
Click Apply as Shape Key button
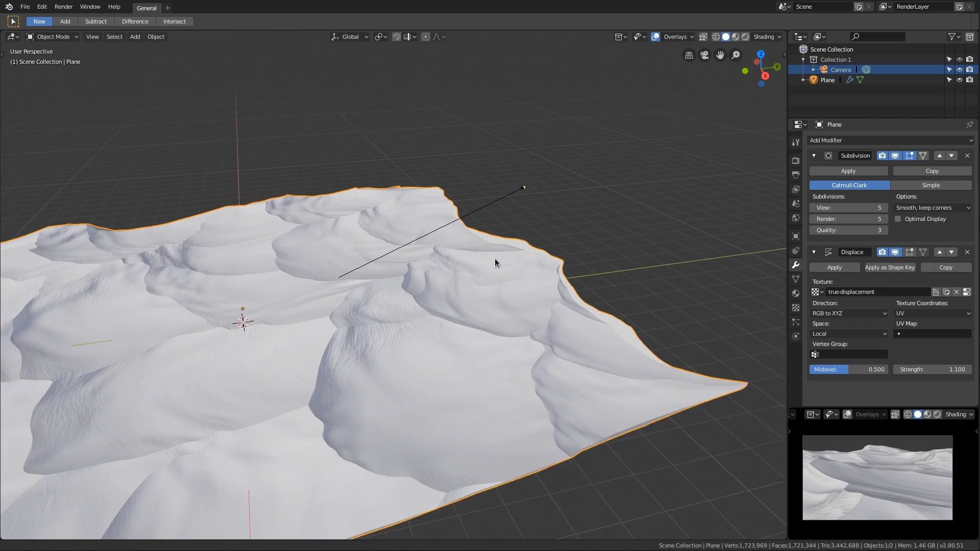pyautogui.click(x=890, y=267)
